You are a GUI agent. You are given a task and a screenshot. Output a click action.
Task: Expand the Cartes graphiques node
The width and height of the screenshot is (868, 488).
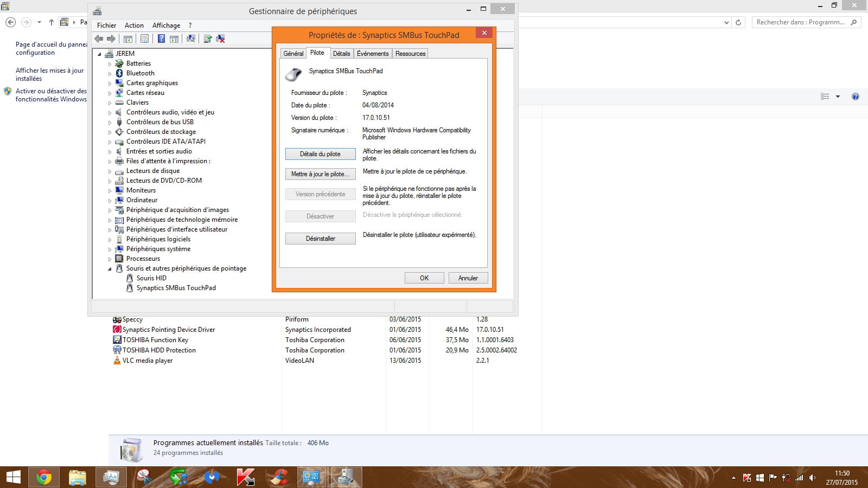click(x=110, y=84)
